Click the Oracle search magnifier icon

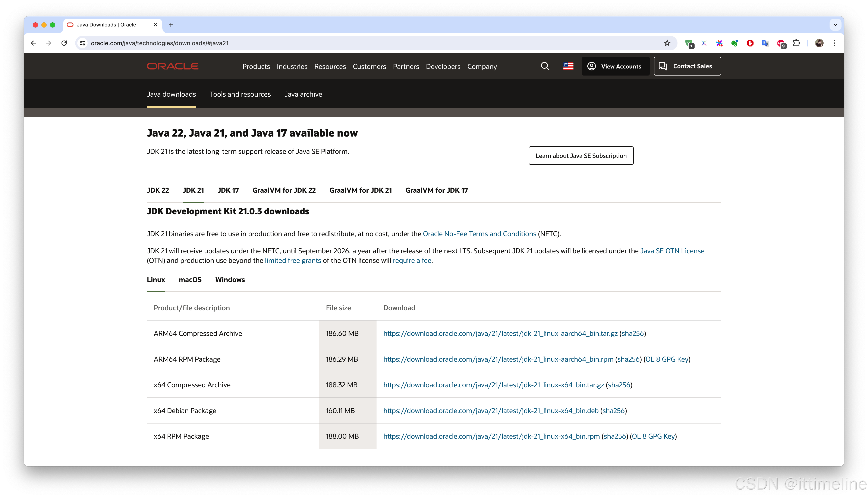coord(545,66)
